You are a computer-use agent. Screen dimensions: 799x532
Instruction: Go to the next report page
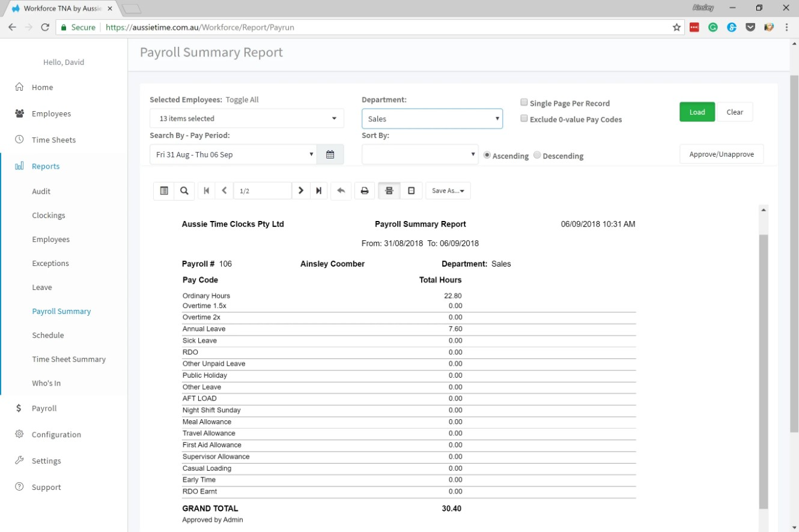[300, 190]
